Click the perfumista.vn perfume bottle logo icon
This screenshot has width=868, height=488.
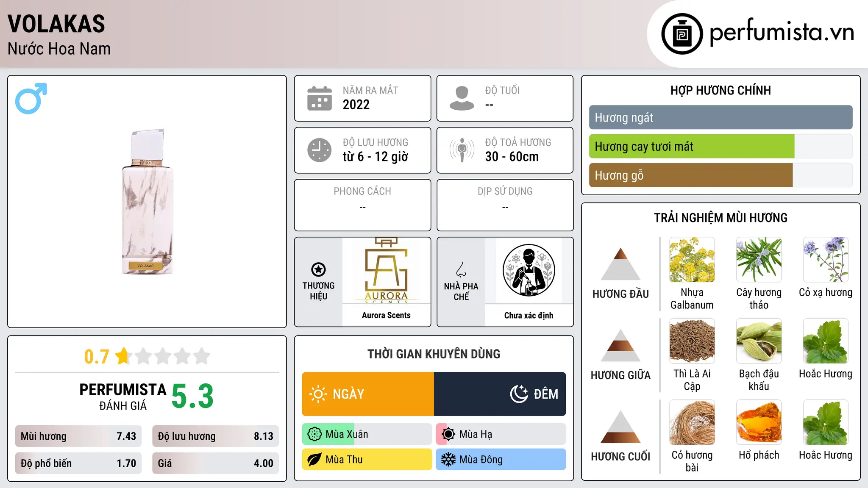tap(682, 34)
